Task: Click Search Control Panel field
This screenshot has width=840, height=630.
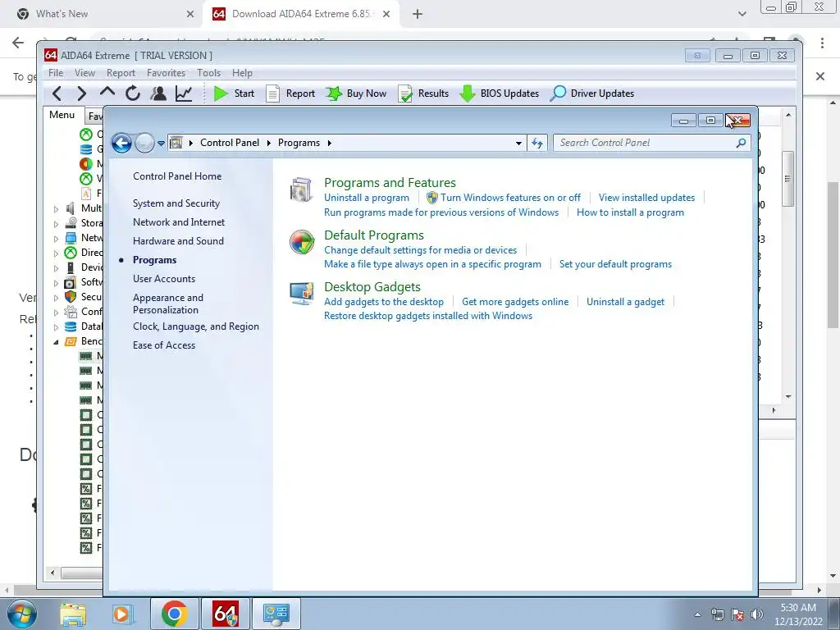Action: (651, 143)
